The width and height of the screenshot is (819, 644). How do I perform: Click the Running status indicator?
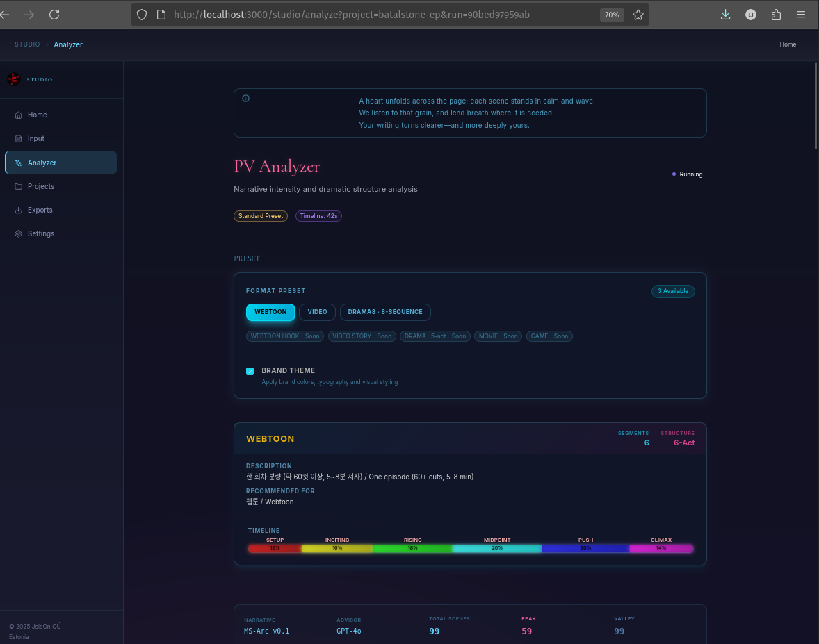(x=687, y=174)
